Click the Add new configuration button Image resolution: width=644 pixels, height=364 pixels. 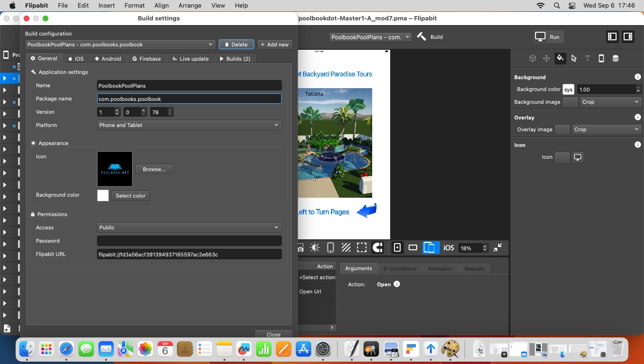[275, 45]
